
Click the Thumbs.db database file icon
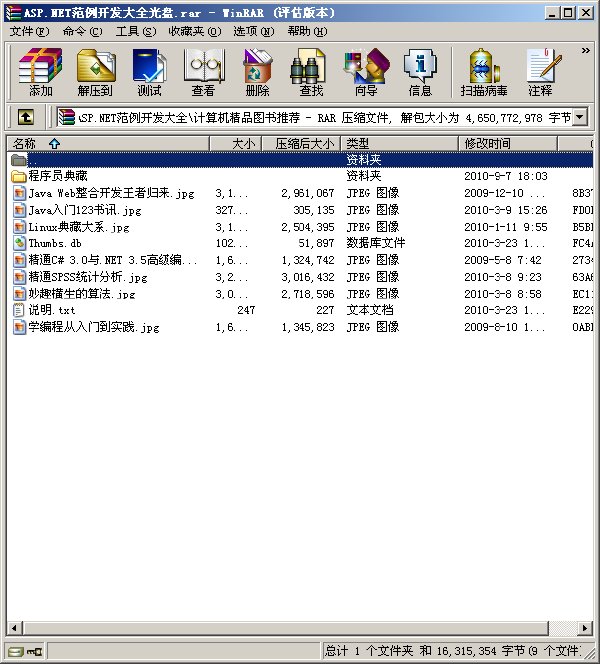click(19, 243)
